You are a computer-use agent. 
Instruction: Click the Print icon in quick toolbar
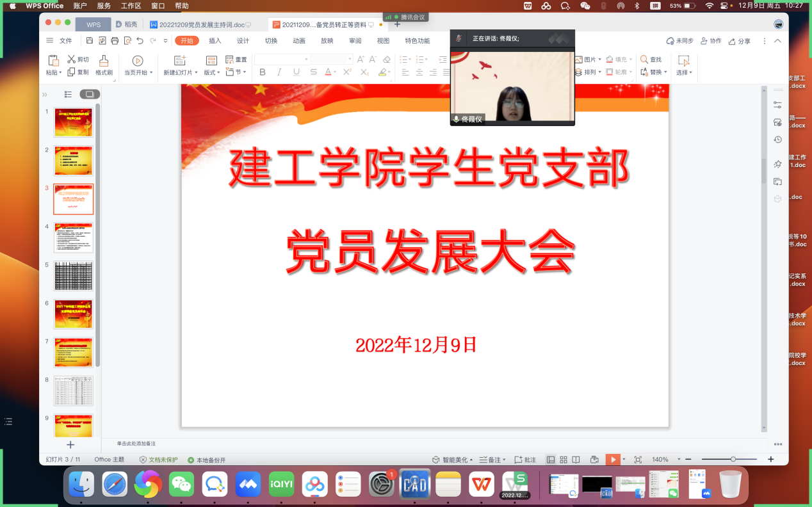pyautogui.click(x=115, y=41)
